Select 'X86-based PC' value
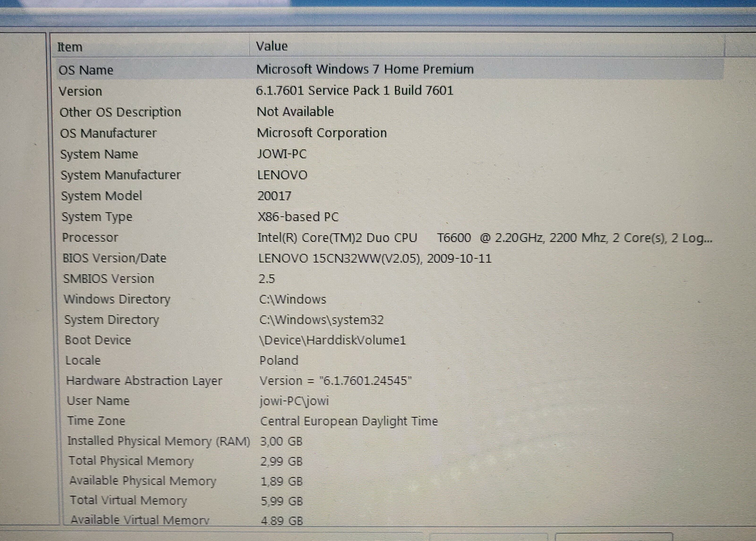The image size is (756, 541). click(x=298, y=217)
